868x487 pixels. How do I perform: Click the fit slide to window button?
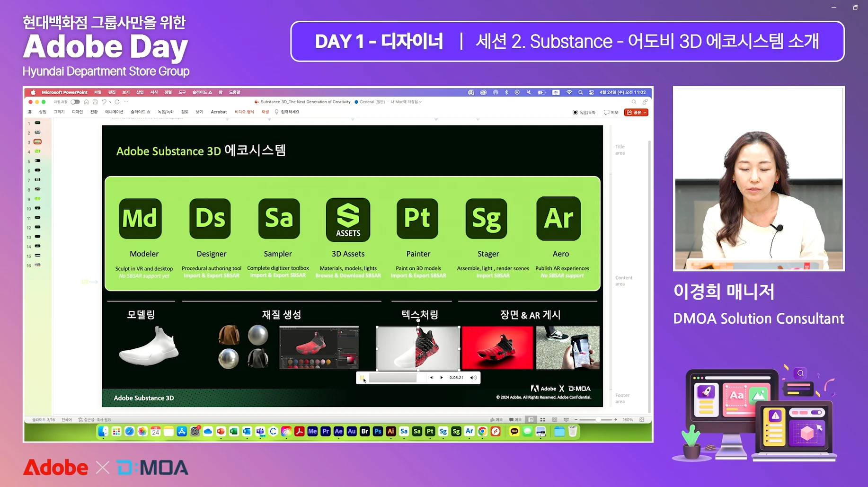pyautogui.click(x=642, y=419)
